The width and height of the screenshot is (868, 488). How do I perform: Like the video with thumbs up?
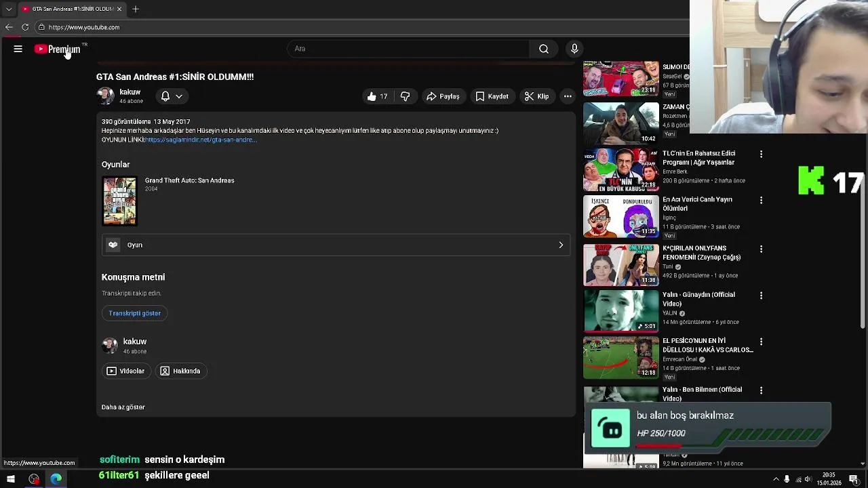376,96
